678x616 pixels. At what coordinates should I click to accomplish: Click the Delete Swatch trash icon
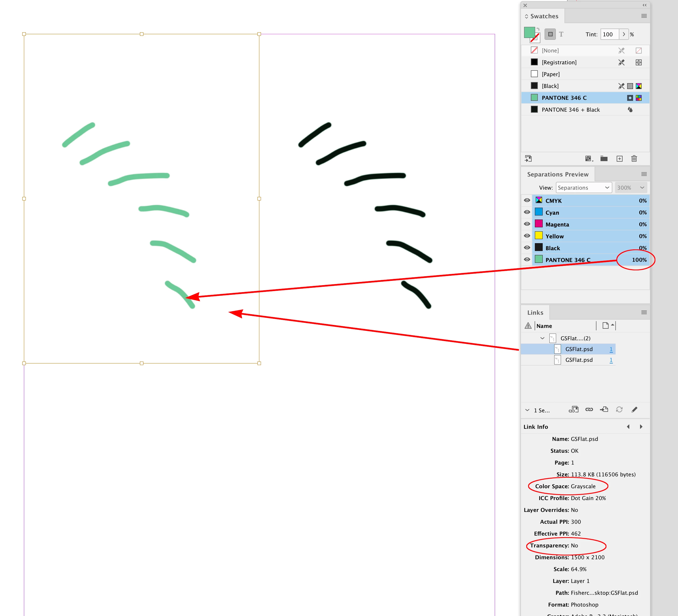634,159
